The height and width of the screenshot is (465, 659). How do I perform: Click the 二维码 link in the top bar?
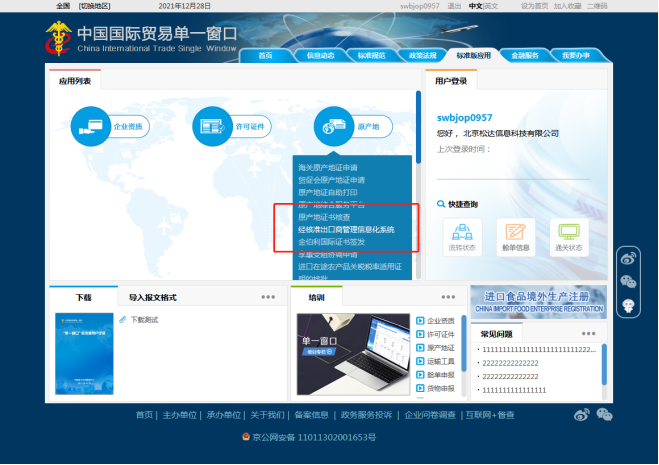click(597, 6)
